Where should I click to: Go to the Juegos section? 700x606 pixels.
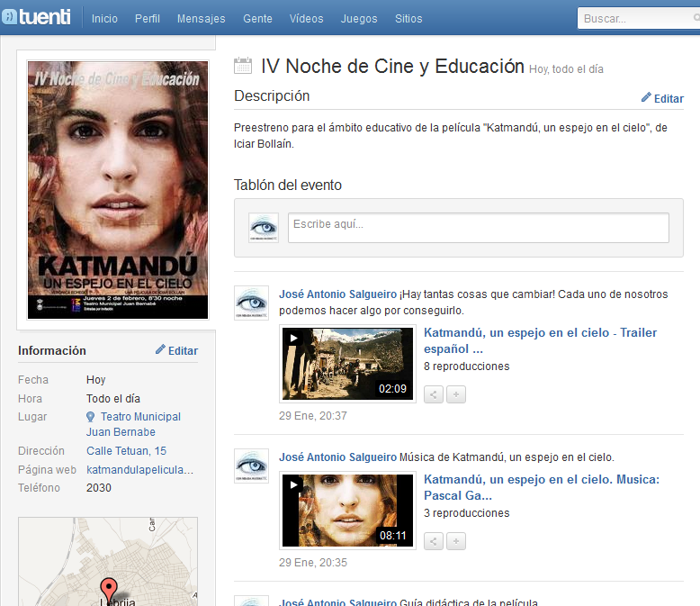point(358,19)
